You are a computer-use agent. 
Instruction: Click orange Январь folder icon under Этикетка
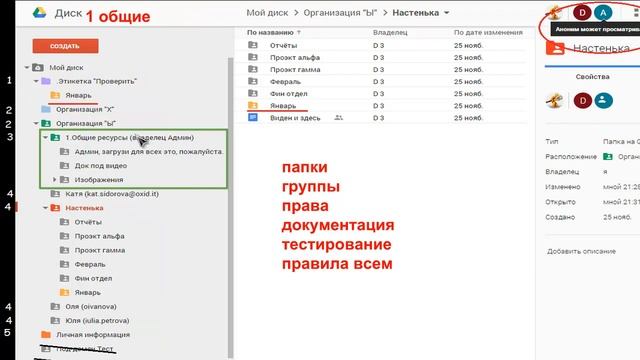[x=55, y=95]
